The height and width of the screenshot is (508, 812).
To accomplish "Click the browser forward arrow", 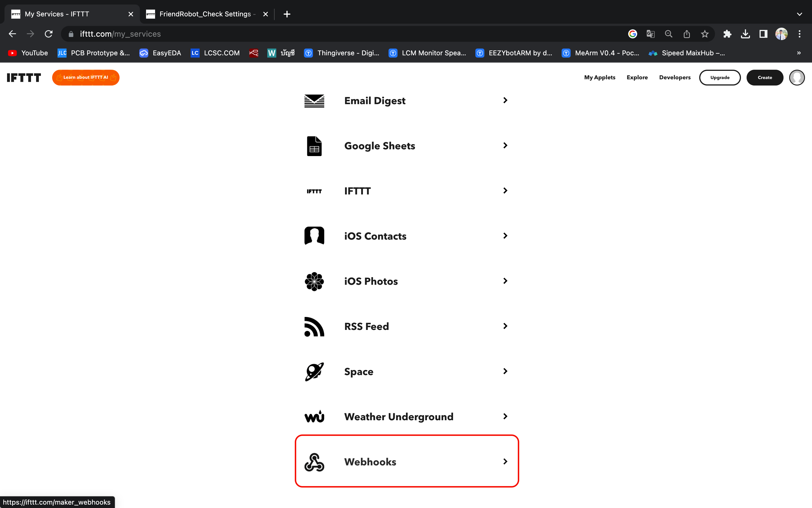I will click(30, 34).
